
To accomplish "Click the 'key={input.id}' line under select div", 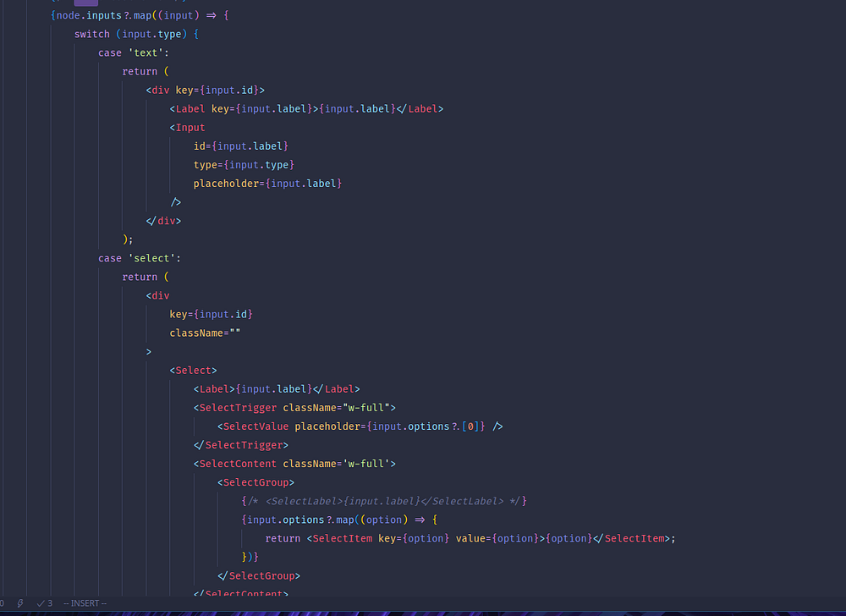I will 211,315.
